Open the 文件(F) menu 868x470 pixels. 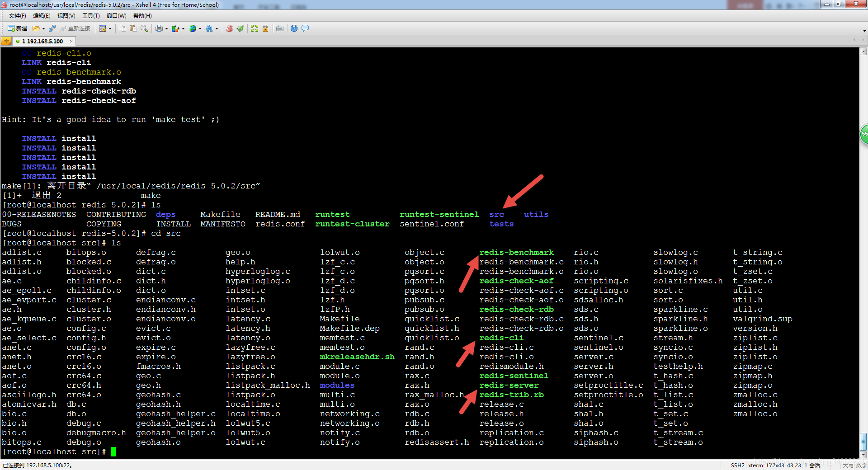pyautogui.click(x=18, y=16)
